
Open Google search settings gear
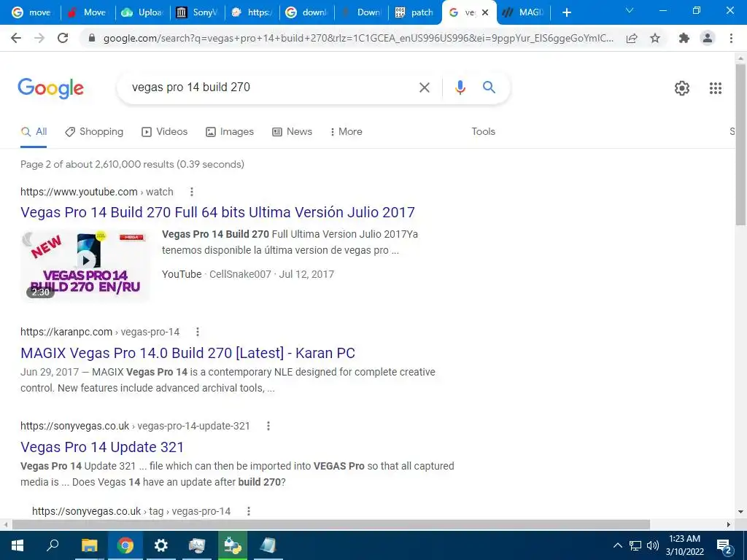[x=682, y=88]
